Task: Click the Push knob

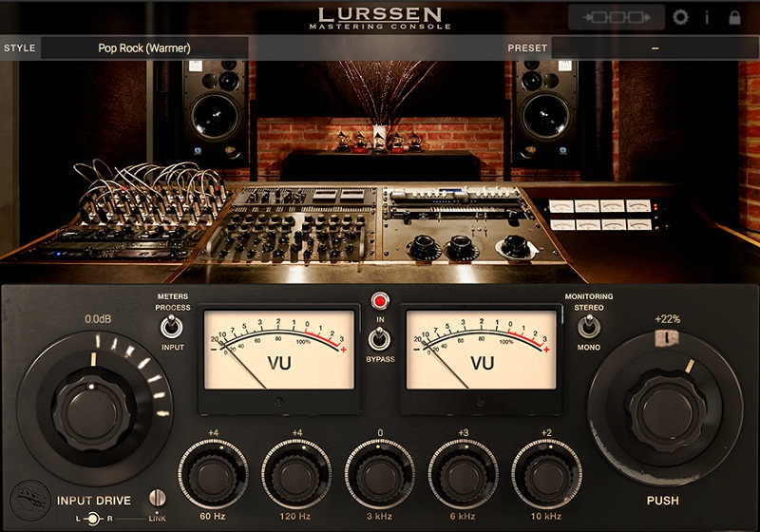Action: (666, 412)
